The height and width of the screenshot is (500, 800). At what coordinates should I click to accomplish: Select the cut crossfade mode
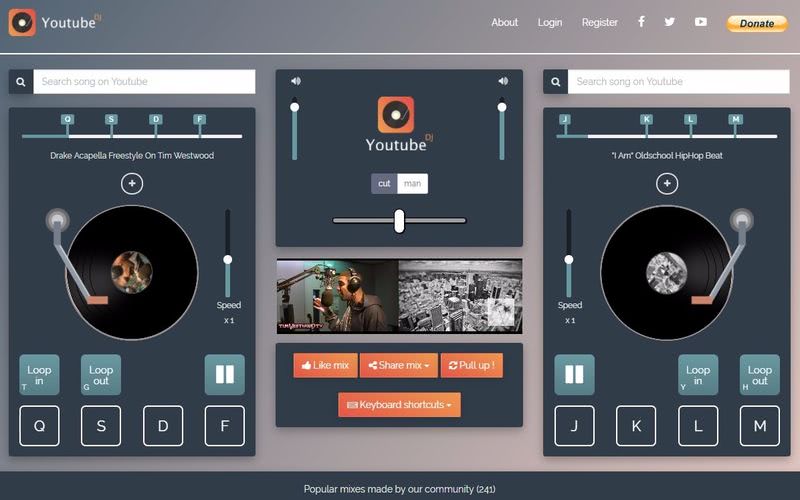(384, 184)
